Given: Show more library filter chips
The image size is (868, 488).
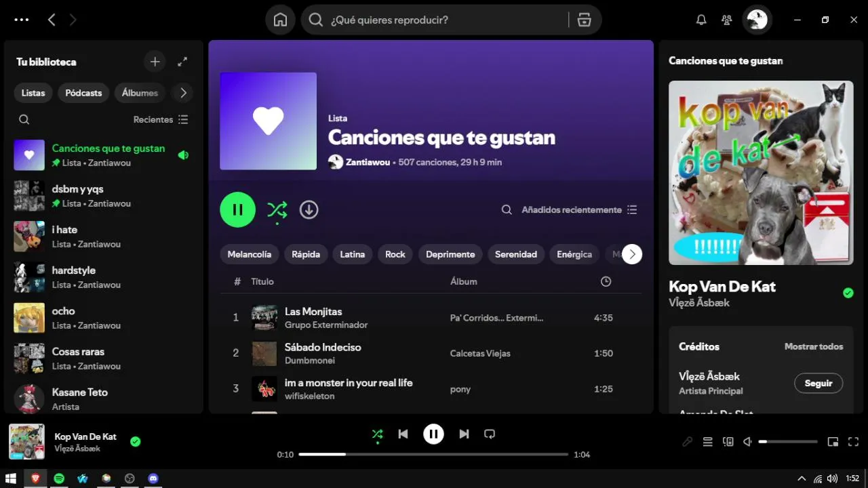Looking at the screenshot, I should point(182,93).
